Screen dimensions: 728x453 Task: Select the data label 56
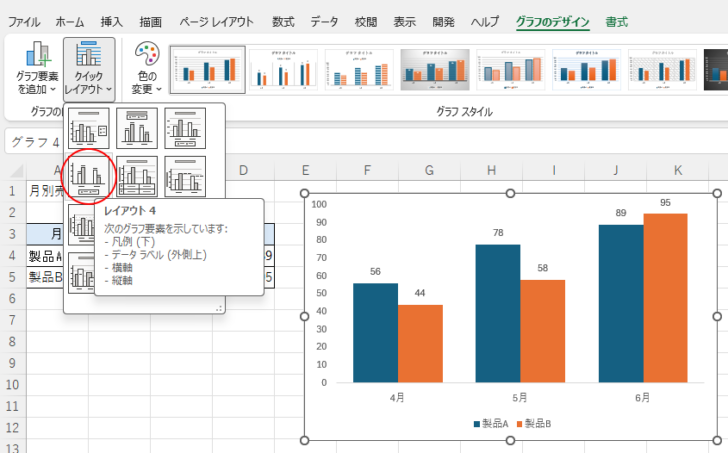coord(375,272)
